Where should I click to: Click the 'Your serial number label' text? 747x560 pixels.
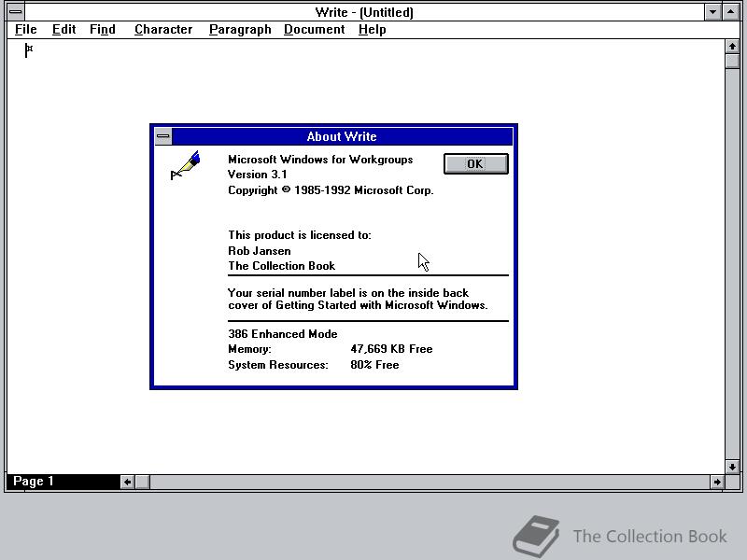point(358,299)
